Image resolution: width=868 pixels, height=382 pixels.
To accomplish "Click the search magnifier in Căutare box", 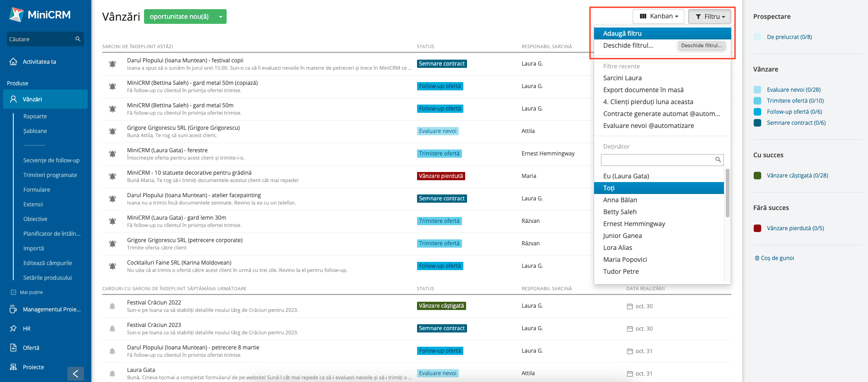I will pos(78,39).
